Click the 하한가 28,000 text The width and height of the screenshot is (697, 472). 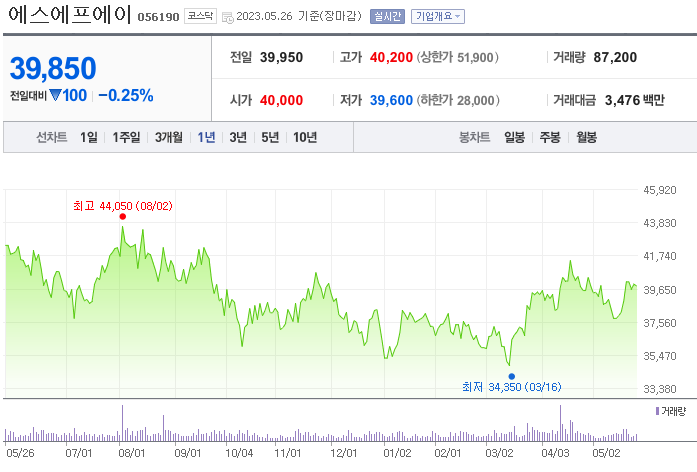458,100
